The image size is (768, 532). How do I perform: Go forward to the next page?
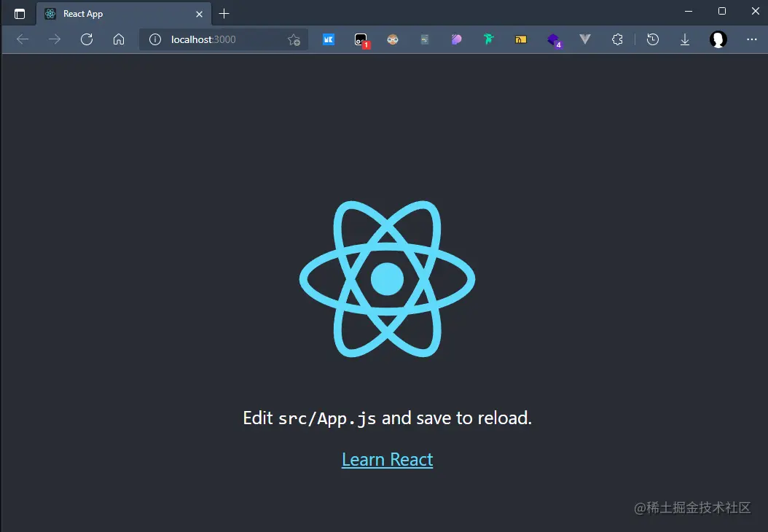55,39
